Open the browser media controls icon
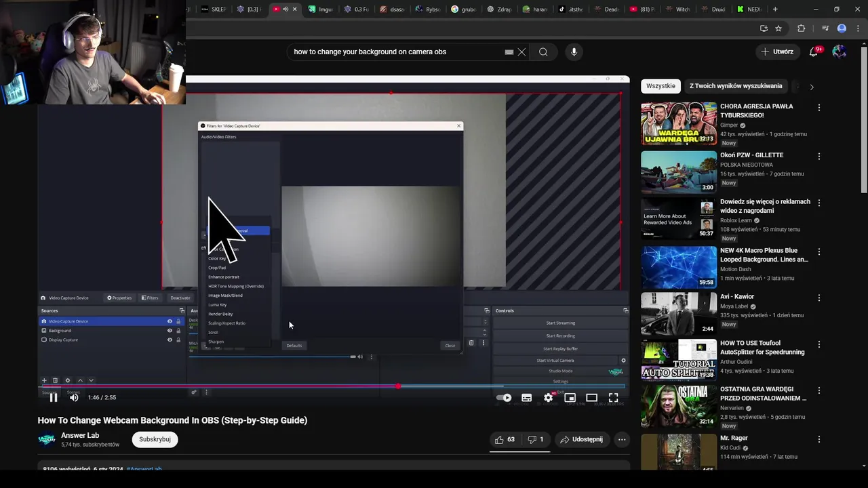Viewport: 868px width, 488px height. [x=825, y=28]
